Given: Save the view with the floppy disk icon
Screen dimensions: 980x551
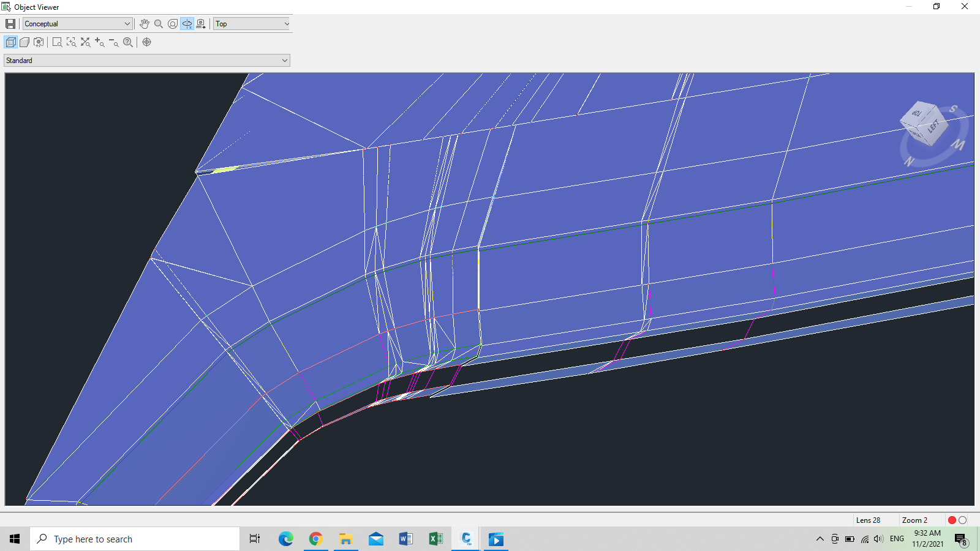Looking at the screenshot, I should coord(10,24).
